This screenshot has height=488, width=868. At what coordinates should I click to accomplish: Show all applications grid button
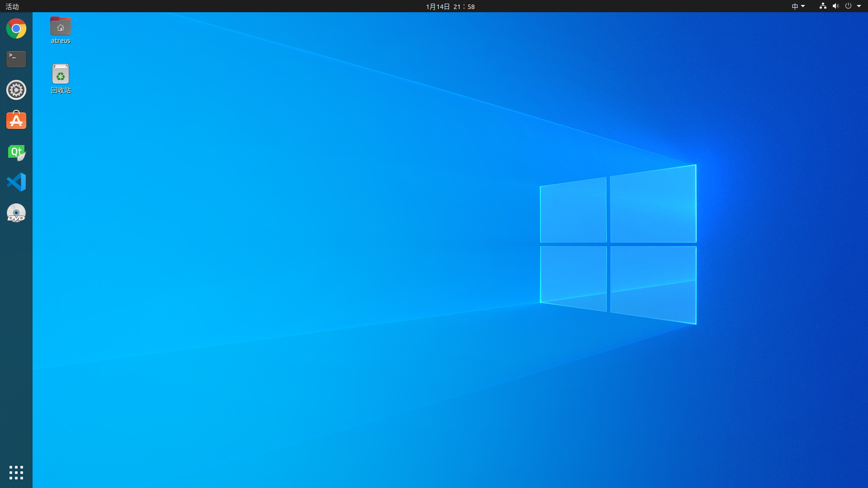click(x=16, y=472)
